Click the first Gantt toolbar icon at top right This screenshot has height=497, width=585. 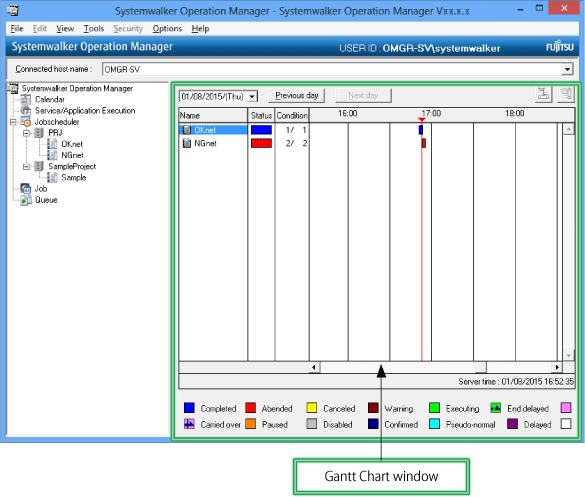pos(544,94)
